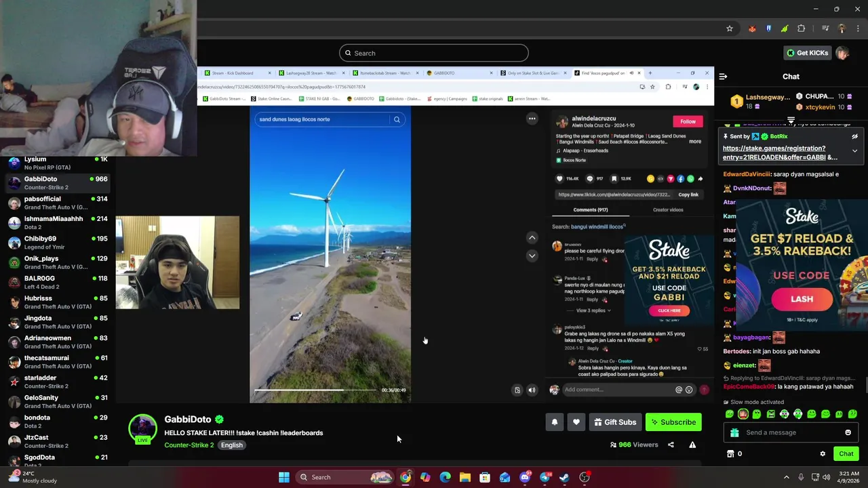Toggle channel notifications bell
Image resolution: width=868 pixels, height=488 pixels.
point(554,422)
